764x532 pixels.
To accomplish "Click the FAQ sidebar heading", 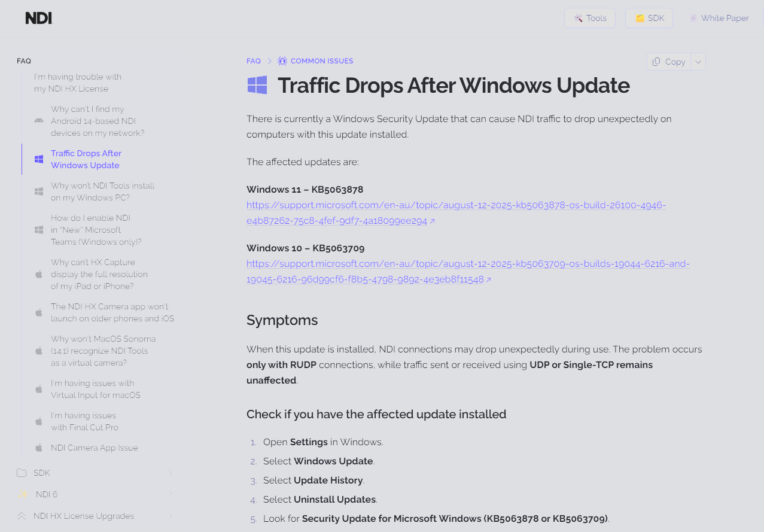I will (24, 61).
